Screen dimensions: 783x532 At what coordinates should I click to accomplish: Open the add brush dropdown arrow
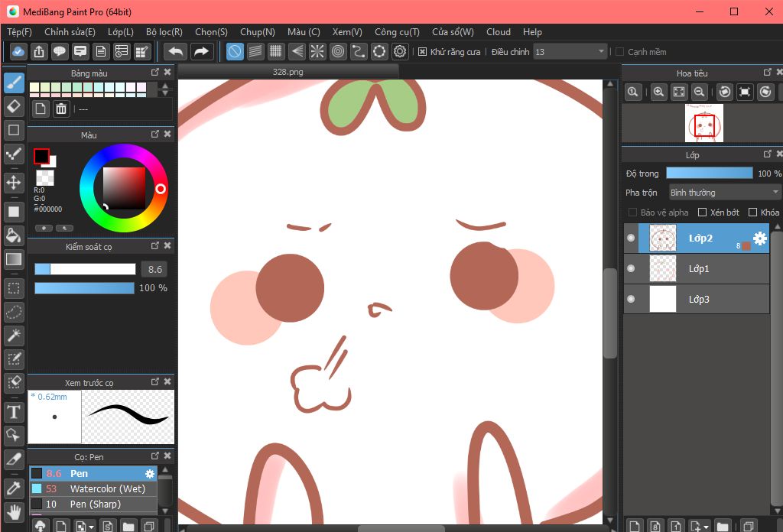pyautogui.click(x=92, y=527)
